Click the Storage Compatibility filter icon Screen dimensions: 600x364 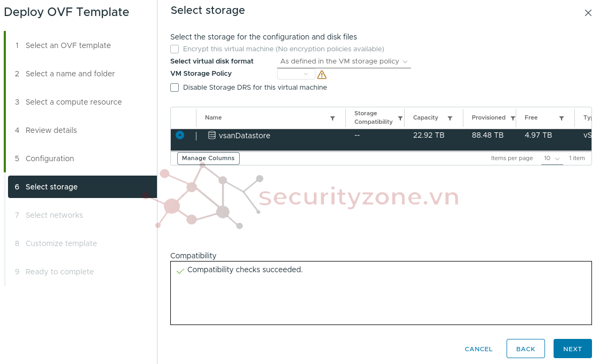400,118
